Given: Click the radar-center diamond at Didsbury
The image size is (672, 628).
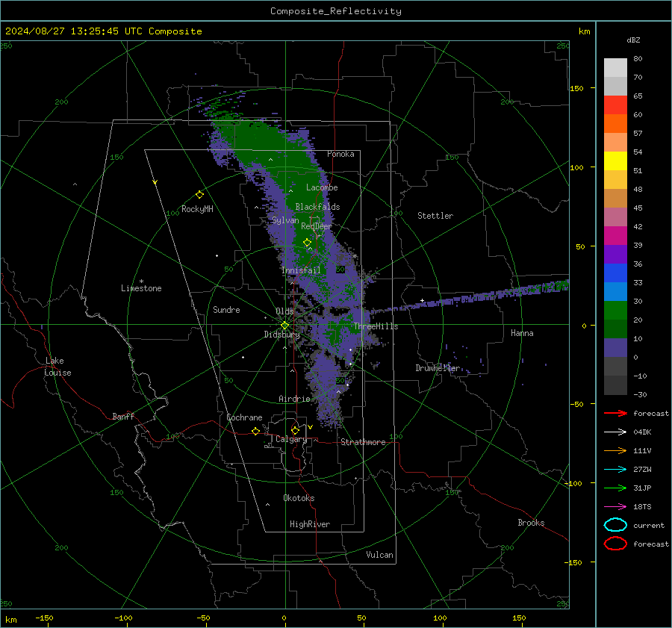Looking at the screenshot, I should [x=284, y=326].
